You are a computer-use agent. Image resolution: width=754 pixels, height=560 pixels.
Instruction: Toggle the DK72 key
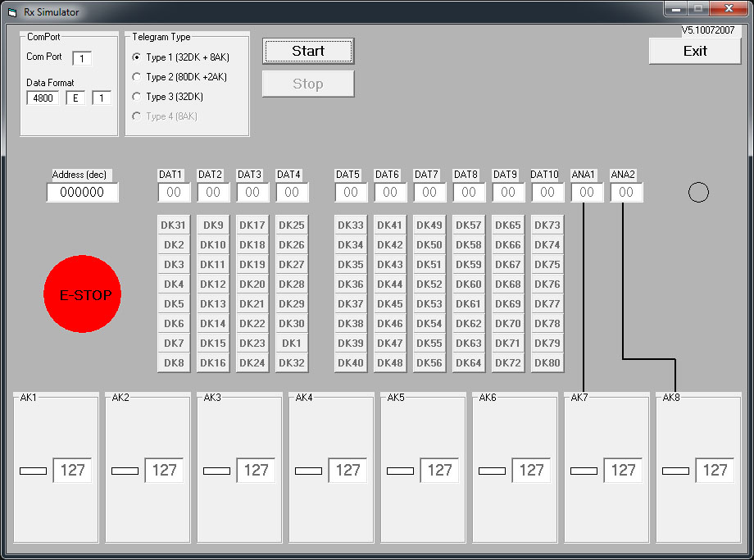point(508,362)
